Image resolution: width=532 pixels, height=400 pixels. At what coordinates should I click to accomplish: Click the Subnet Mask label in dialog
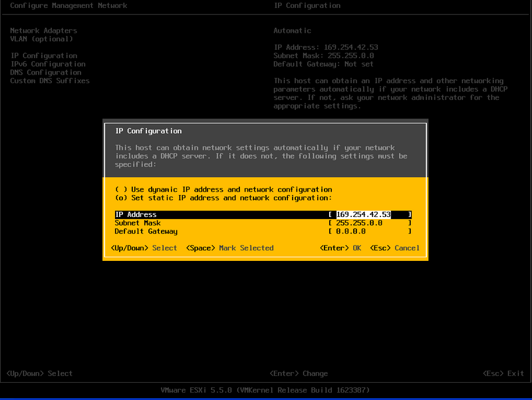[138, 223]
